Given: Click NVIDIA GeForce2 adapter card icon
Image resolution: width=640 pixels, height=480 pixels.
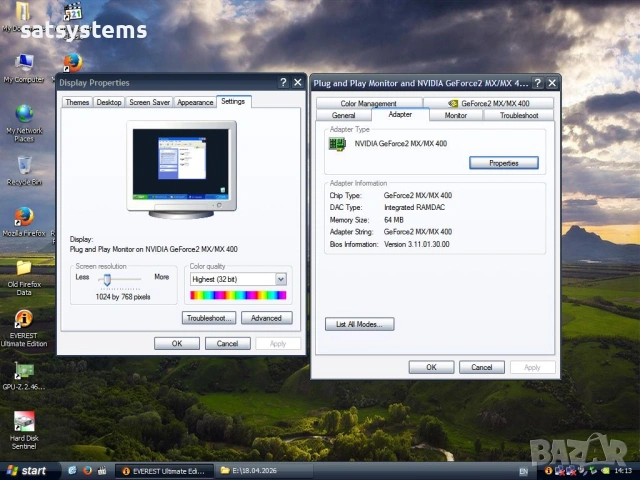Looking at the screenshot, I should click(337, 144).
